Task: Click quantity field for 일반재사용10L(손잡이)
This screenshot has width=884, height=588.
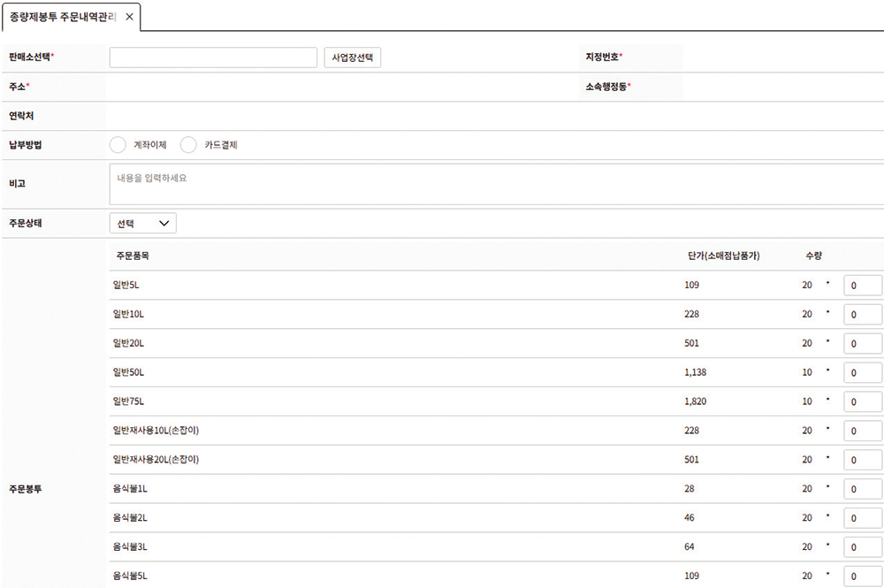Action: [862, 431]
